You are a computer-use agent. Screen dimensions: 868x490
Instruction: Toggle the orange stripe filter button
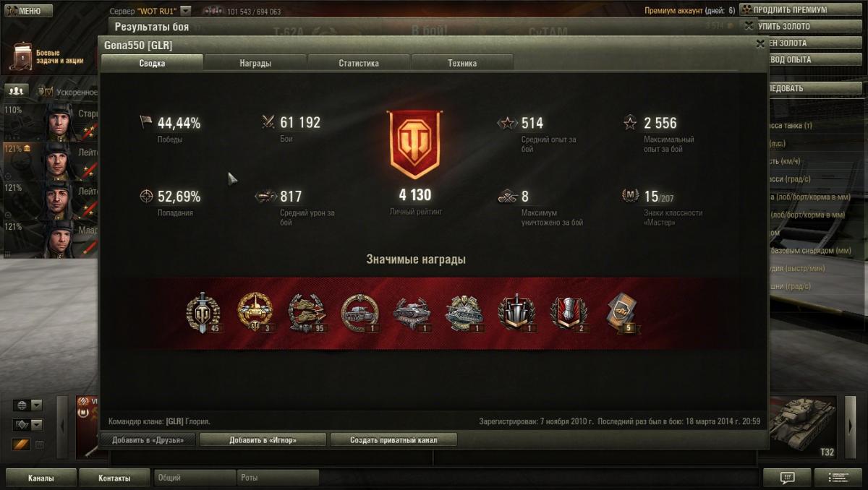[21, 444]
